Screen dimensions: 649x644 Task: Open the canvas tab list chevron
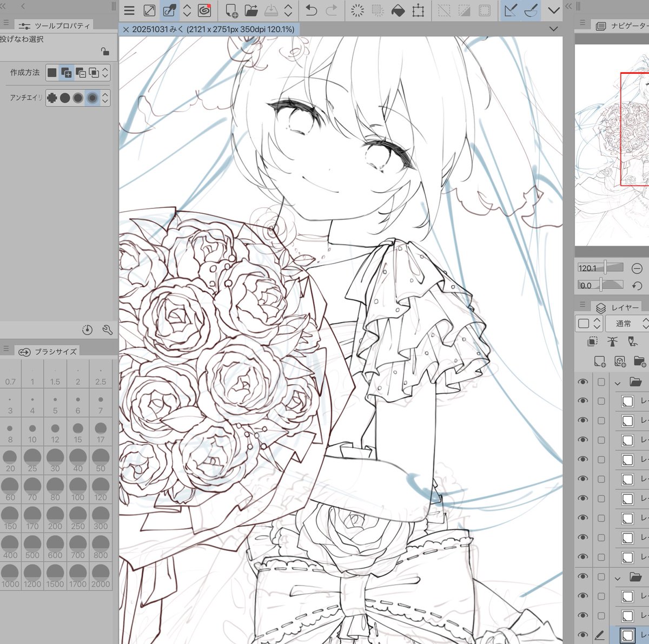point(553,29)
